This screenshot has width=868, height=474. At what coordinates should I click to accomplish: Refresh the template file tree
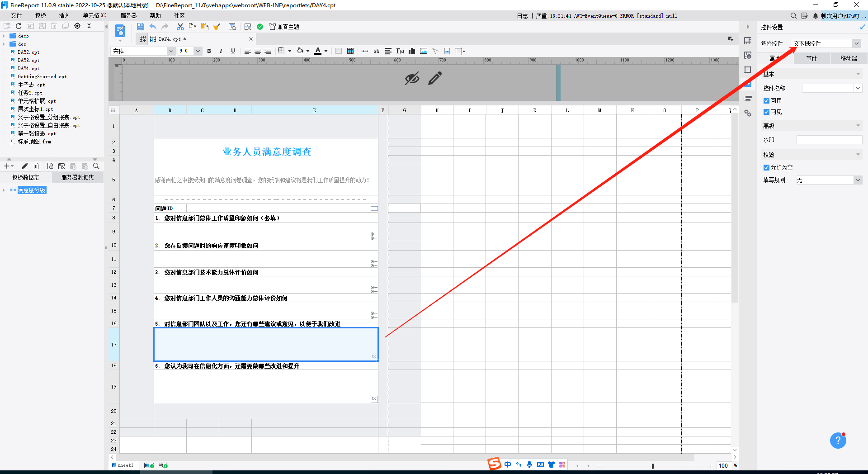[x=19, y=26]
